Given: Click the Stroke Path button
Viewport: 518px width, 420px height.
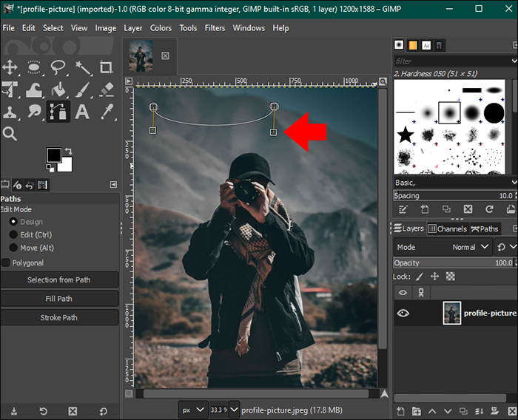Looking at the screenshot, I should point(59,317).
